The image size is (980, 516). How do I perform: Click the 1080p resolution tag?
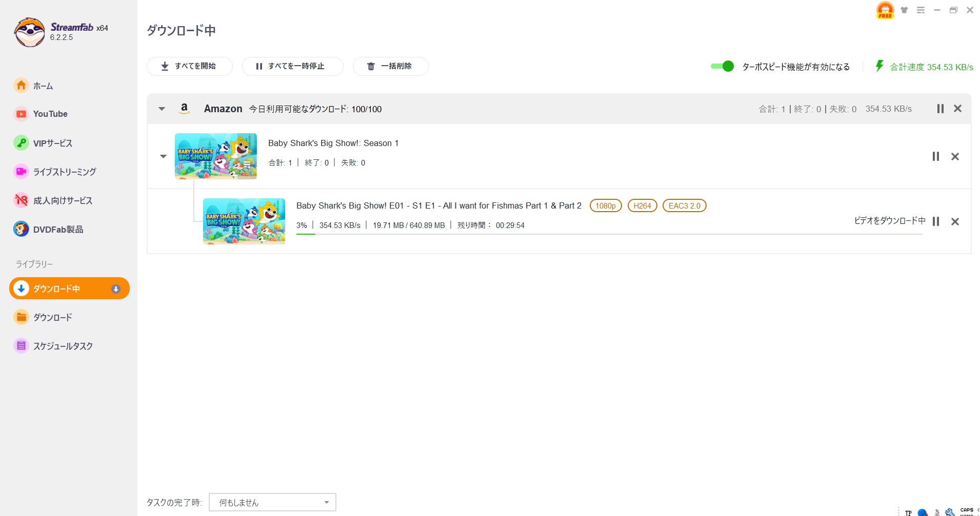(x=606, y=205)
